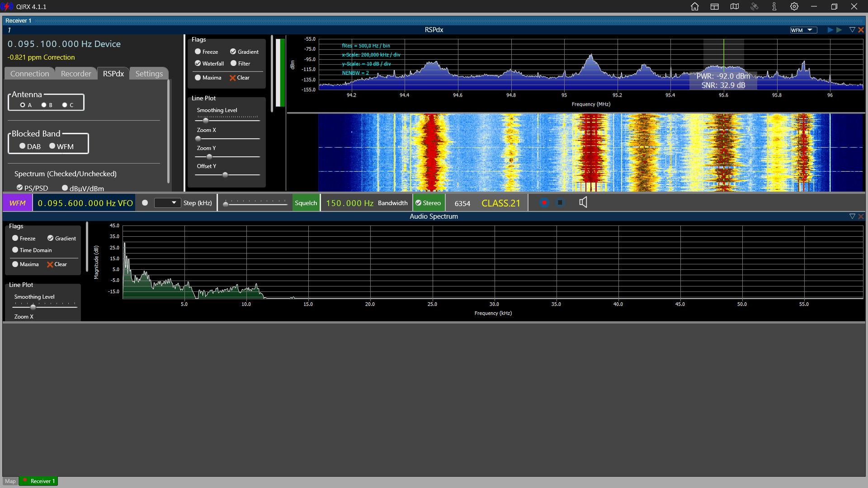
Task: Click the red record audio button
Action: [x=544, y=203]
